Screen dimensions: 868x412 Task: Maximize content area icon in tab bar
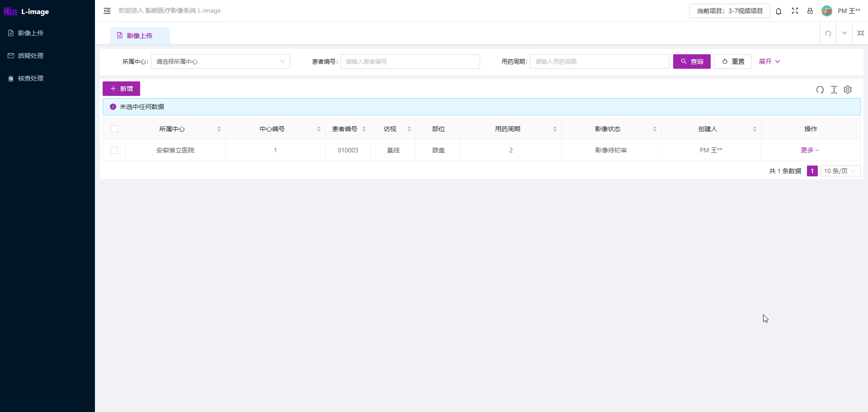point(860,33)
